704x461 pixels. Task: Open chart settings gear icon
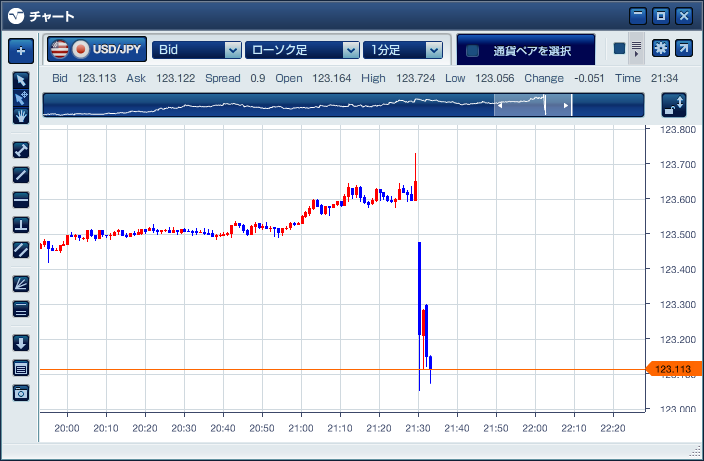coord(660,48)
